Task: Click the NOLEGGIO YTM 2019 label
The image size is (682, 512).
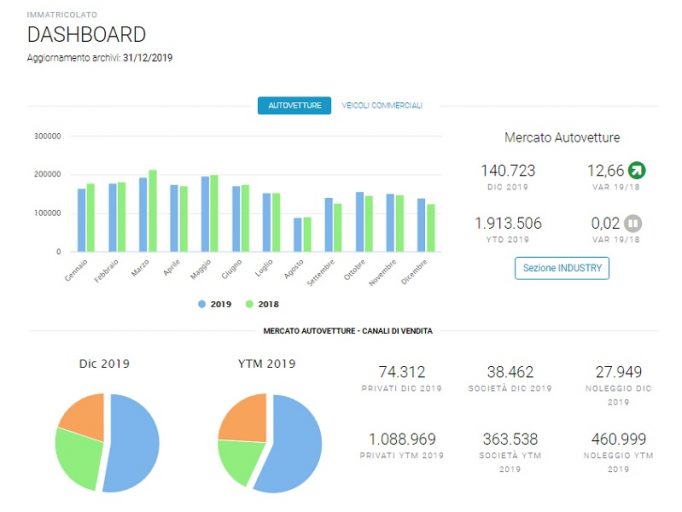Action: coord(618,462)
